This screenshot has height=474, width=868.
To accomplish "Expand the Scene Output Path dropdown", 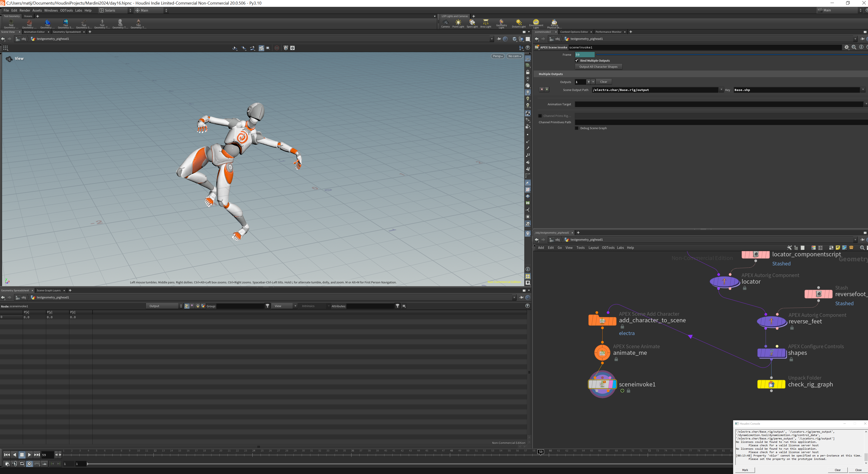I will click(x=721, y=90).
